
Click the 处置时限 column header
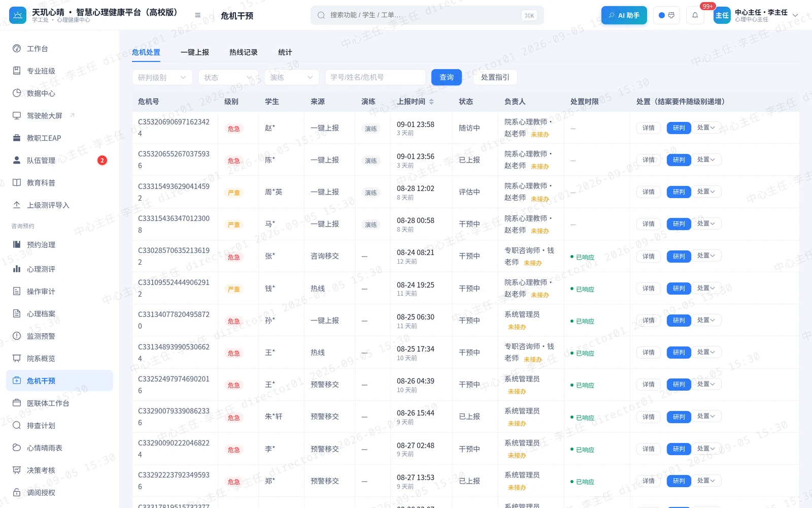[x=585, y=102]
